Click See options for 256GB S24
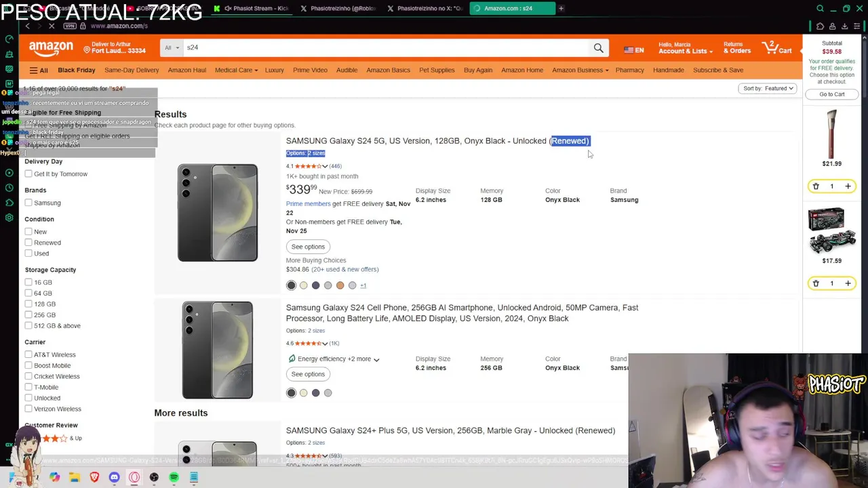The image size is (868, 488). [308, 374]
